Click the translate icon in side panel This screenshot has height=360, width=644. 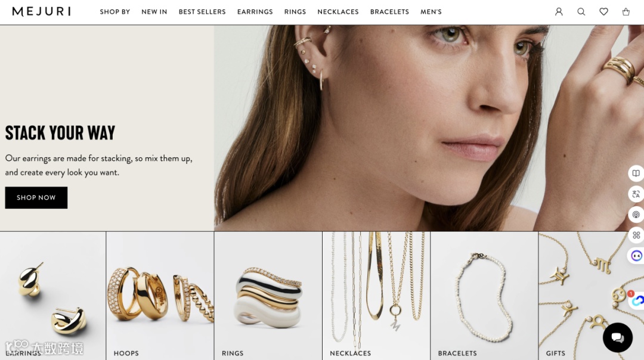[636, 194]
